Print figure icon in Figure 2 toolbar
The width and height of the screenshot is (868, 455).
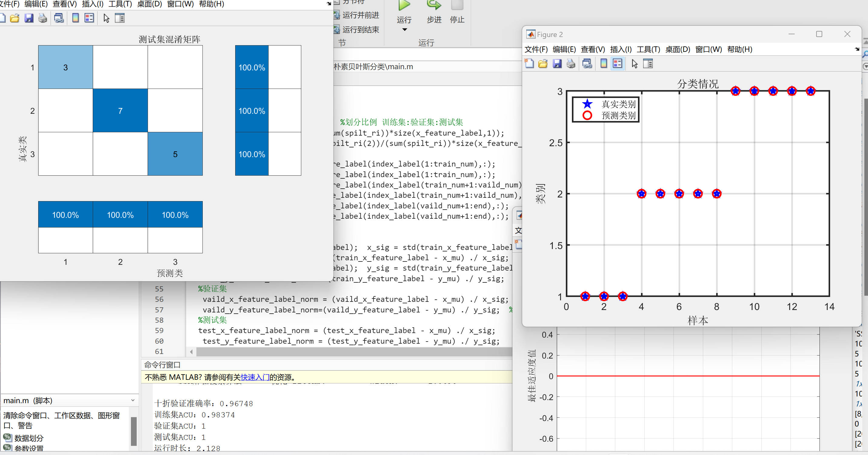(571, 63)
